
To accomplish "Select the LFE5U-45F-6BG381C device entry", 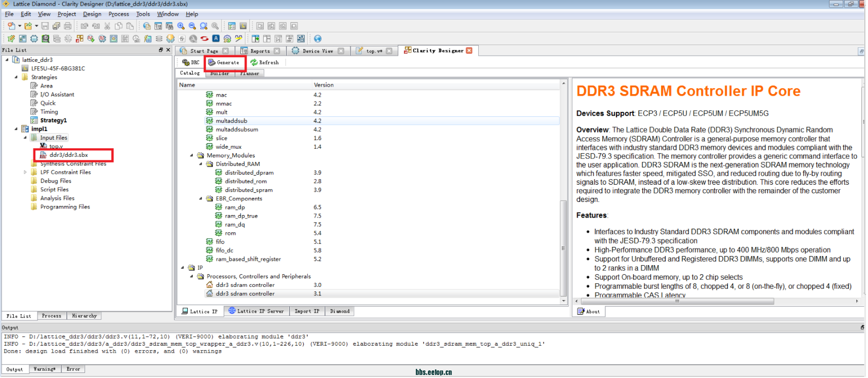I will pyautogui.click(x=58, y=69).
